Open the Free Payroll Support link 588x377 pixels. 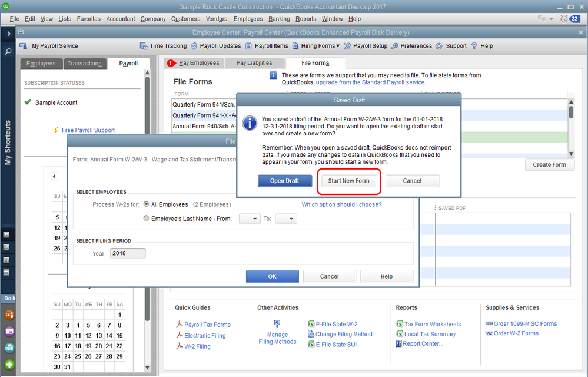(x=88, y=130)
